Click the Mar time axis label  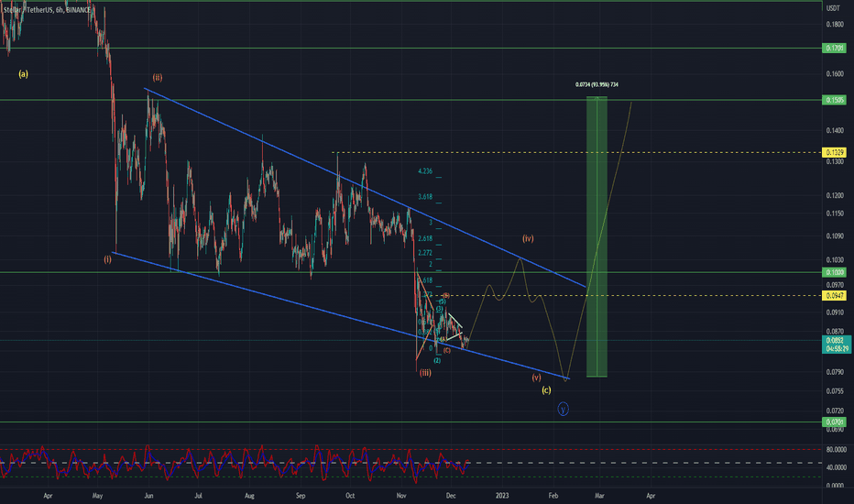tap(599, 496)
